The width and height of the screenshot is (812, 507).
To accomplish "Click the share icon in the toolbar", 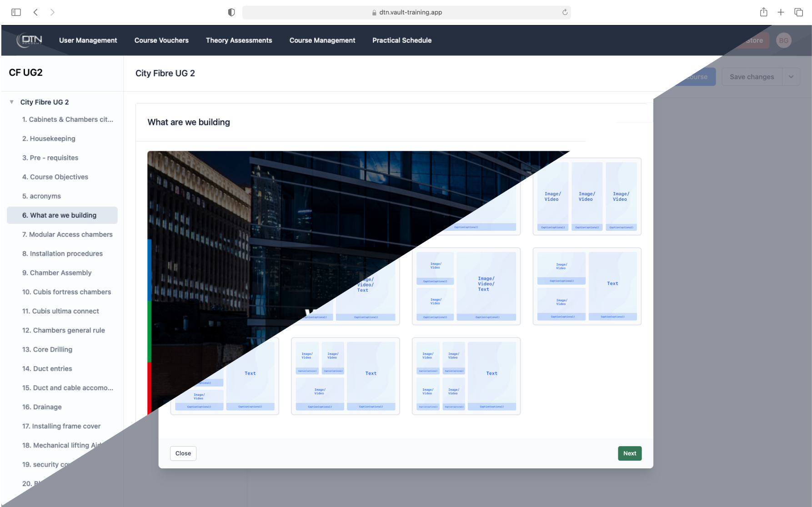I will [x=764, y=12].
